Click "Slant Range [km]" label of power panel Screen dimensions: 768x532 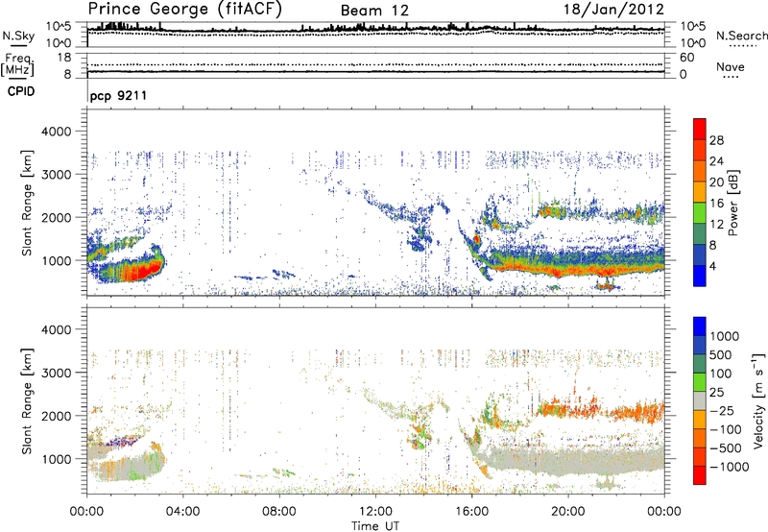coord(27,203)
